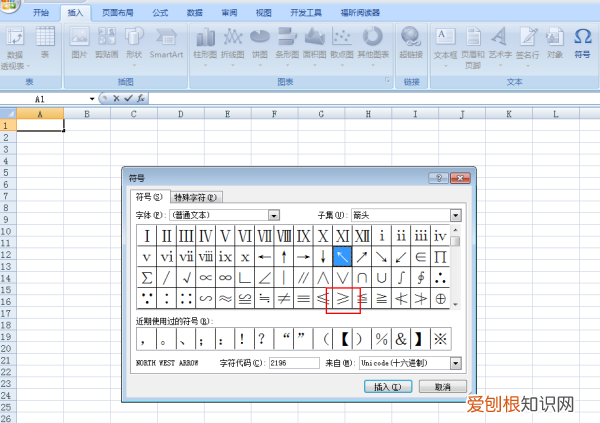Insert a Line chart (折线图)

coord(233,47)
